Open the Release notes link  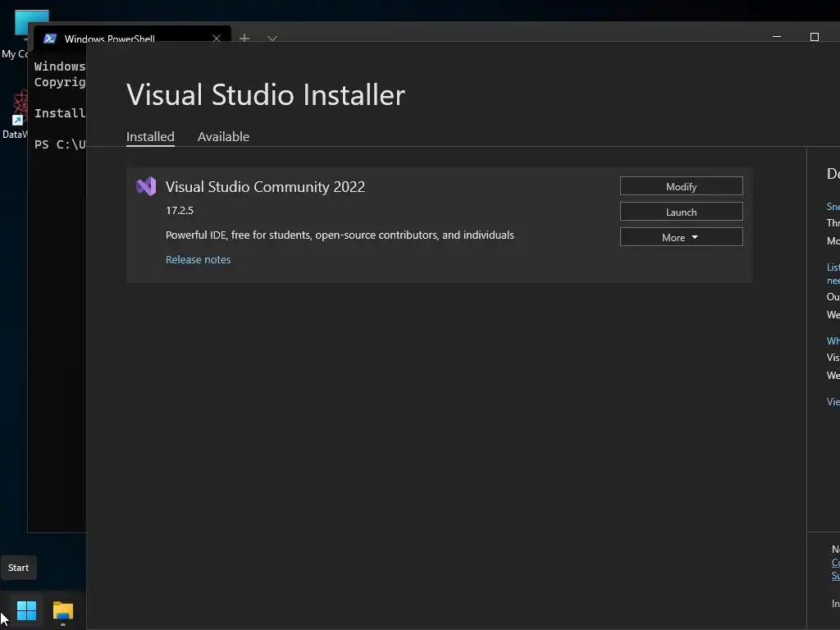[x=198, y=259]
